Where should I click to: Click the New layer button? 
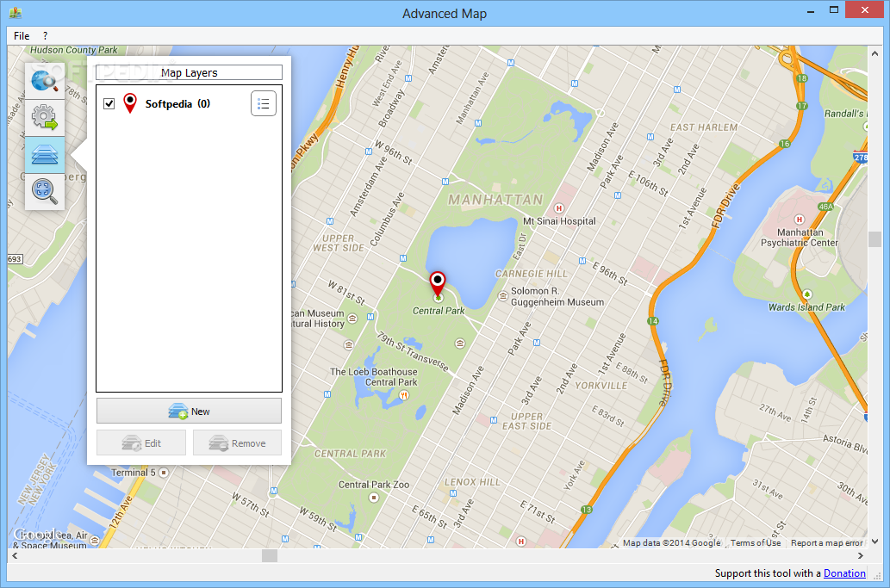pos(189,411)
